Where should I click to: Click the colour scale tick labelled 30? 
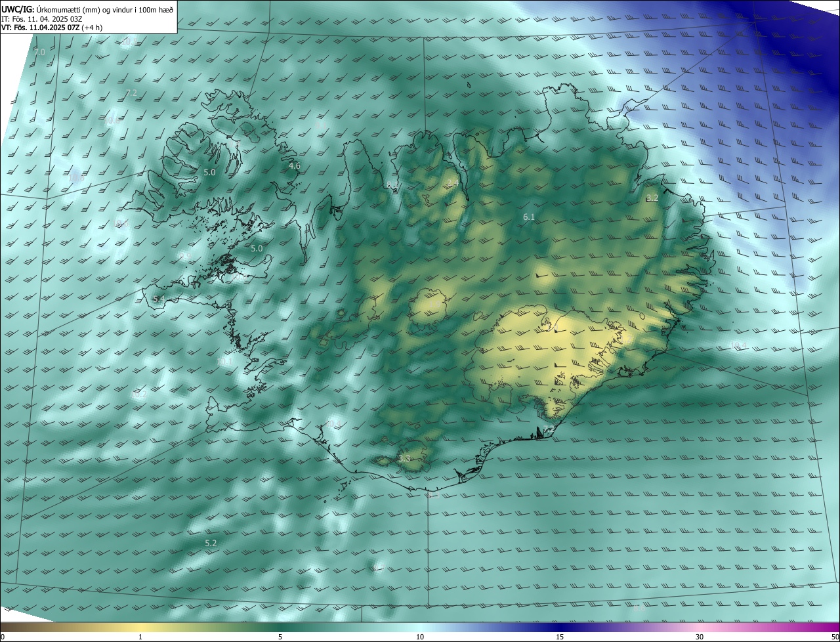(x=700, y=637)
